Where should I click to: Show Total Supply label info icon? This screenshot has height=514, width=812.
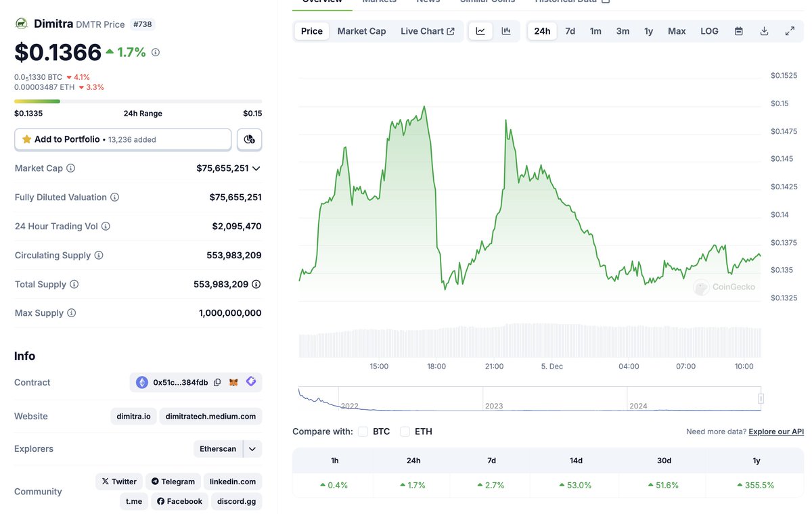coord(74,285)
